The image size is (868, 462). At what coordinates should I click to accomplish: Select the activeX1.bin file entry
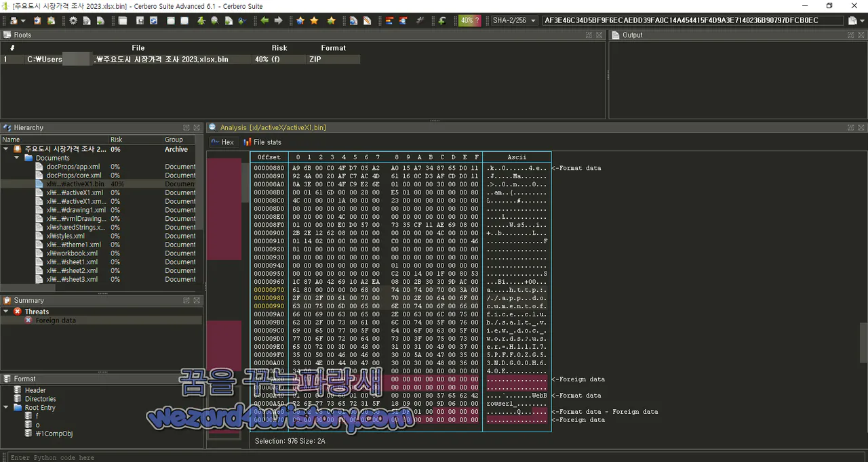click(75, 184)
